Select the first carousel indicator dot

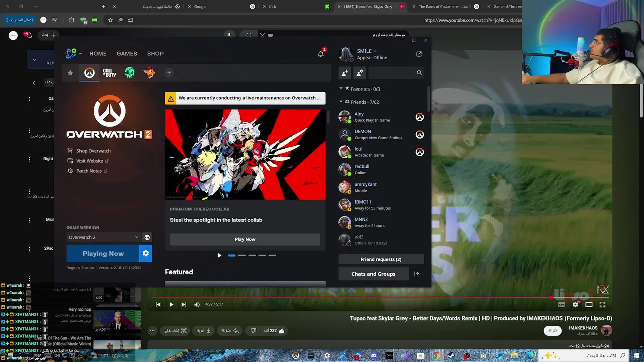click(x=232, y=255)
